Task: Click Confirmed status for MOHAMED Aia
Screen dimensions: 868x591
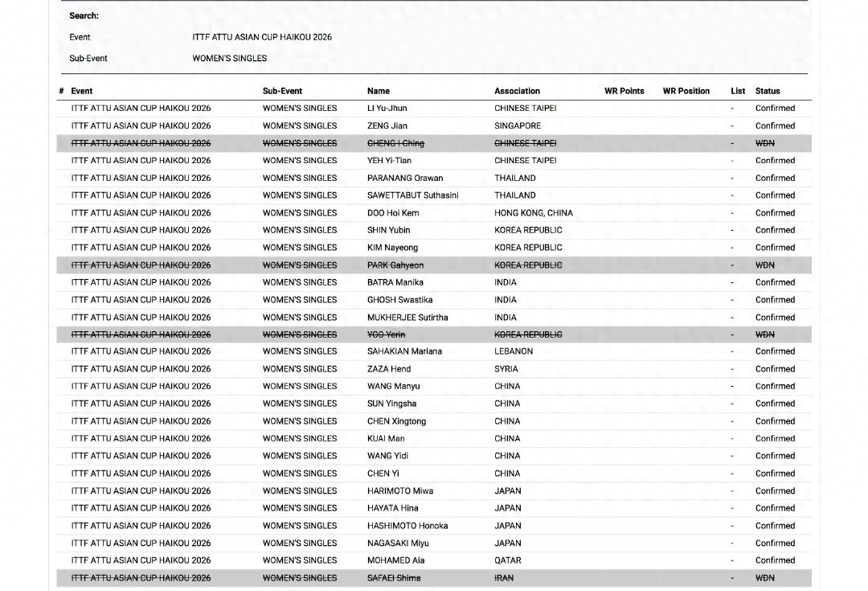Action: point(775,560)
